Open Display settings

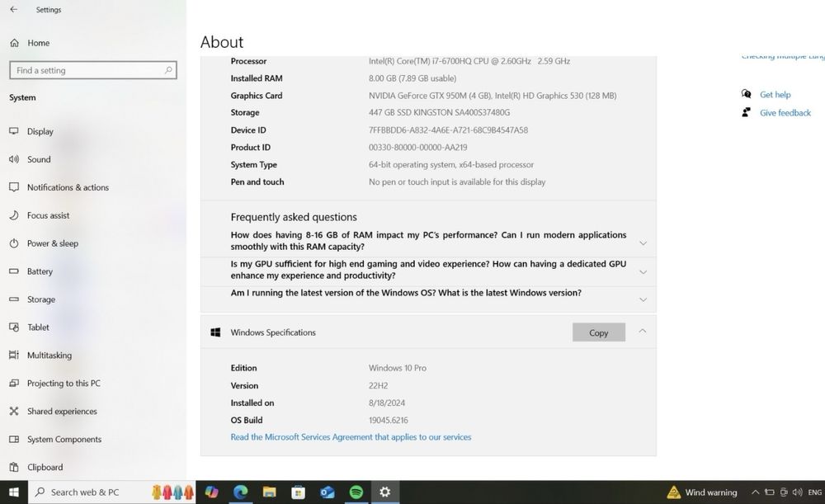click(x=40, y=131)
